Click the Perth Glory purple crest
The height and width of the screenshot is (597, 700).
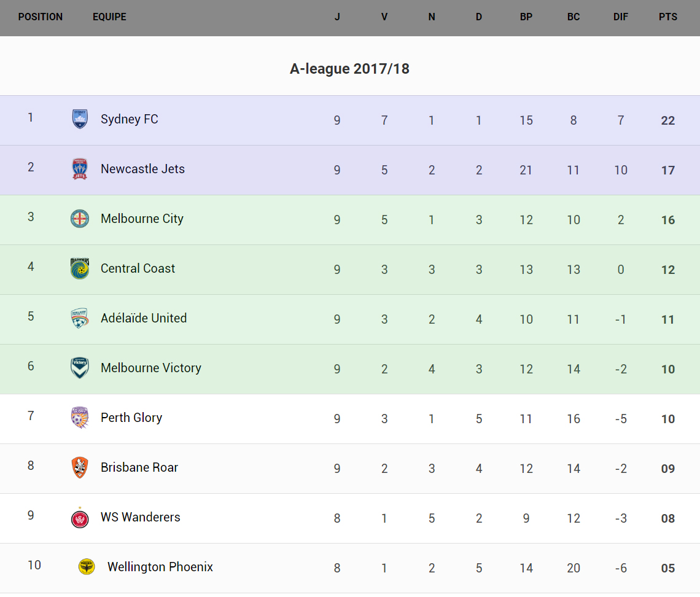coord(80,418)
